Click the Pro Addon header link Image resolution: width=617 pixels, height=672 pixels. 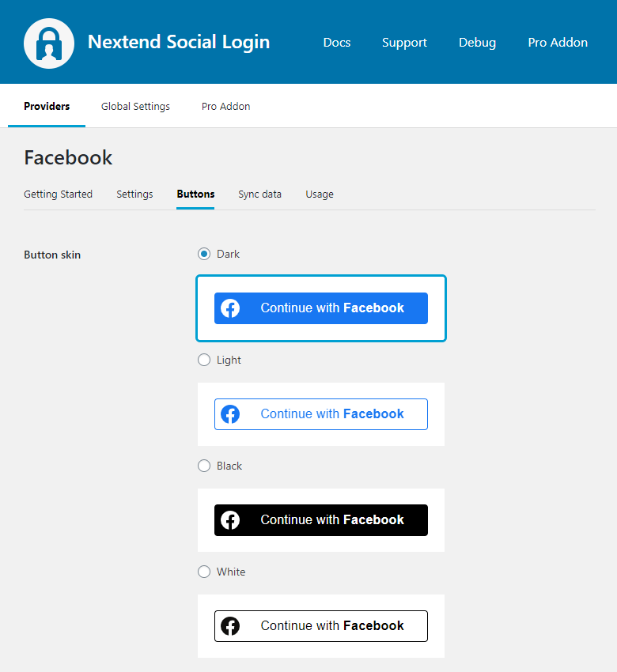558,43
